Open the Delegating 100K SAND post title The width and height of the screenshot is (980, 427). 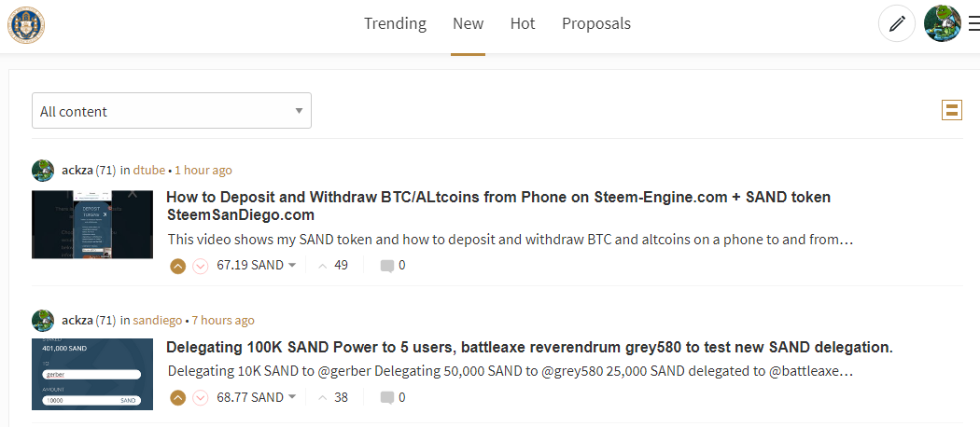[x=529, y=348]
